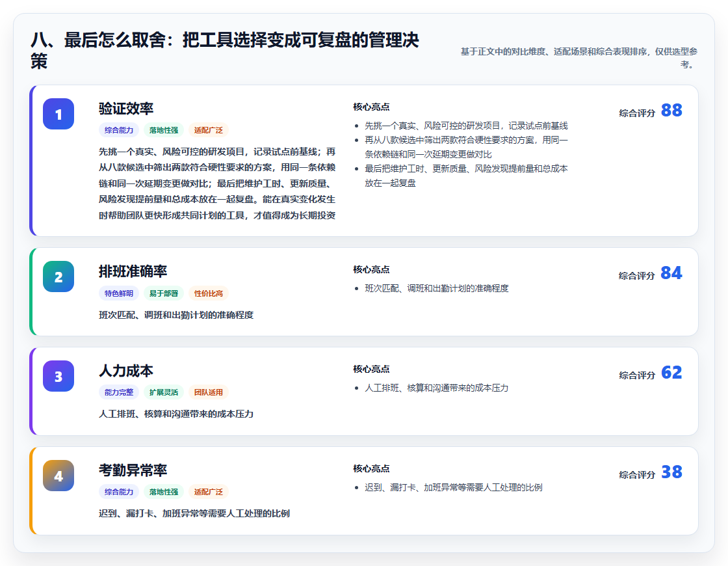The width and height of the screenshot is (728, 566).
Task: Click the rank 2 number badge
Action: pos(58,276)
